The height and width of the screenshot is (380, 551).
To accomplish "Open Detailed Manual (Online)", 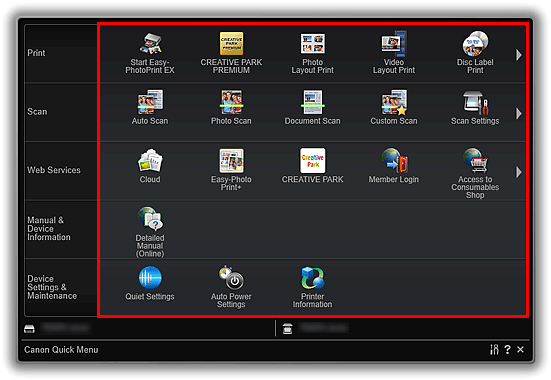I will pos(150,232).
